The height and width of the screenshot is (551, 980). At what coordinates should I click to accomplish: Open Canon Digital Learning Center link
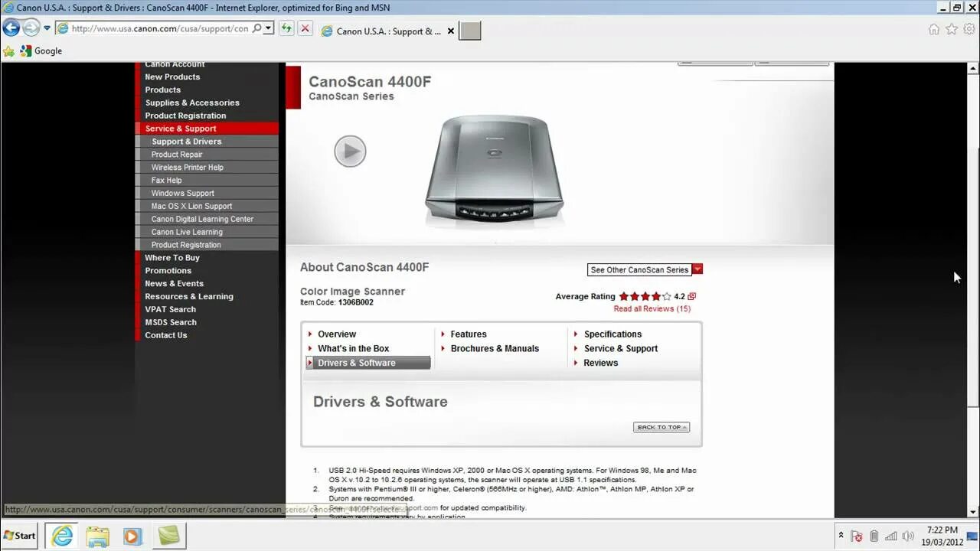click(202, 219)
